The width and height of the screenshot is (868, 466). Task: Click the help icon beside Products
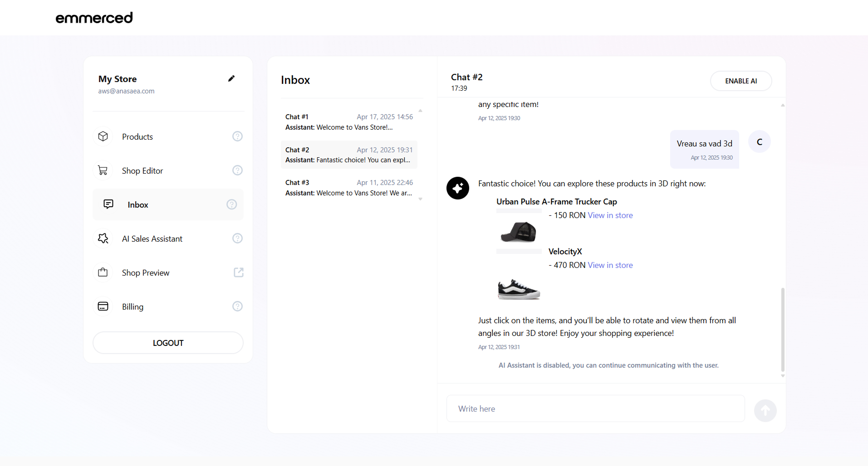click(237, 136)
